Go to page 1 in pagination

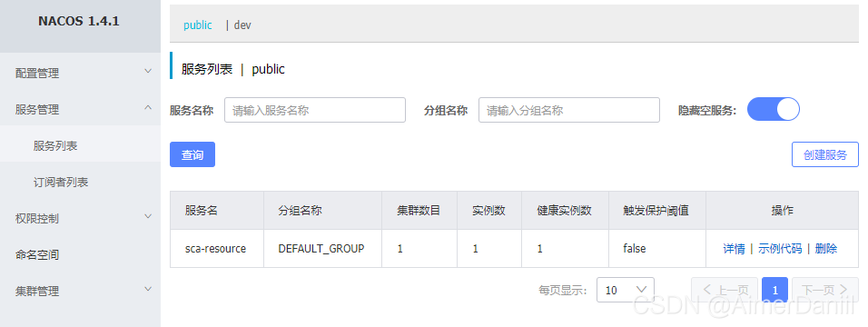tap(775, 290)
